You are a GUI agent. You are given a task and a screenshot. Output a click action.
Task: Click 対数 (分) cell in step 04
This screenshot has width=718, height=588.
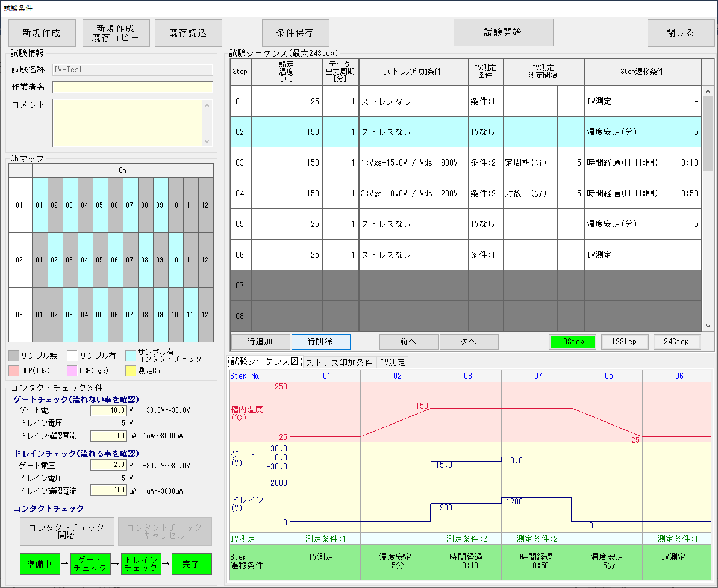point(530,193)
